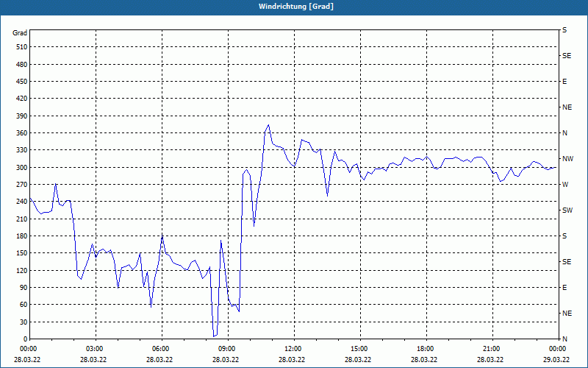Click the SE compass label near the 480 line
Image resolution: width=588 pixels, height=368 pixels.
point(567,56)
